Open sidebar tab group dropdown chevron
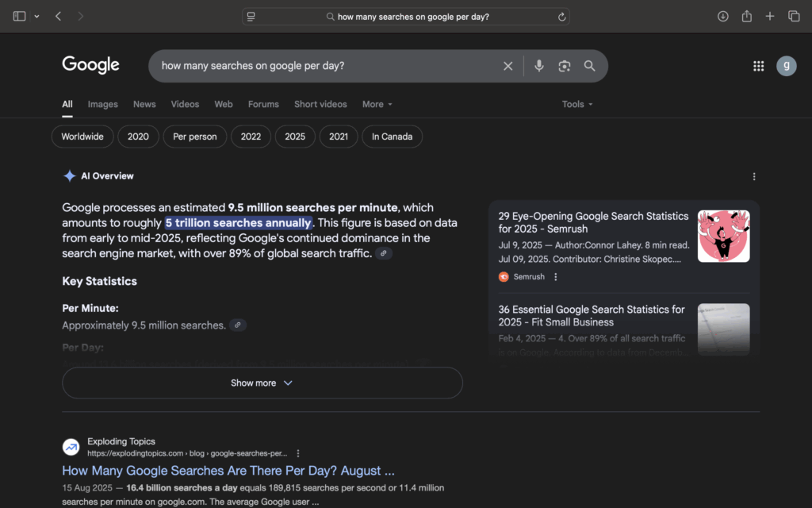 [x=36, y=17]
